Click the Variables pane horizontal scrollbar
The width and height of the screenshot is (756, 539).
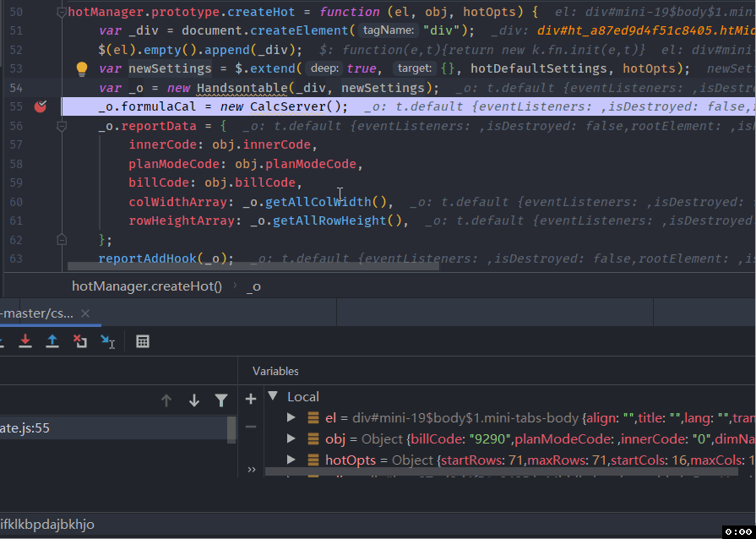pyautogui.click(x=502, y=471)
